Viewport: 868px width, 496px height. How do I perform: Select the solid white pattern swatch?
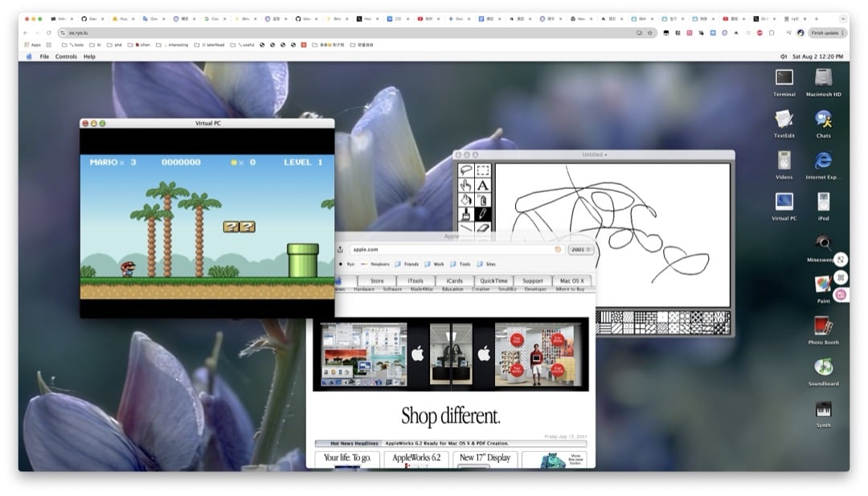coord(662,317)
